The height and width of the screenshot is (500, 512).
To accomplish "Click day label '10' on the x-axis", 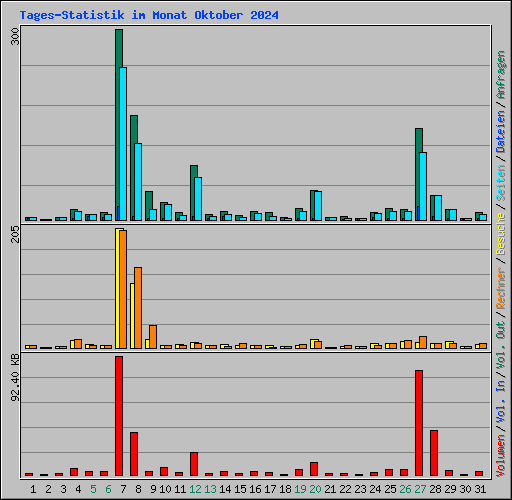I will click(x=165, y=489).
